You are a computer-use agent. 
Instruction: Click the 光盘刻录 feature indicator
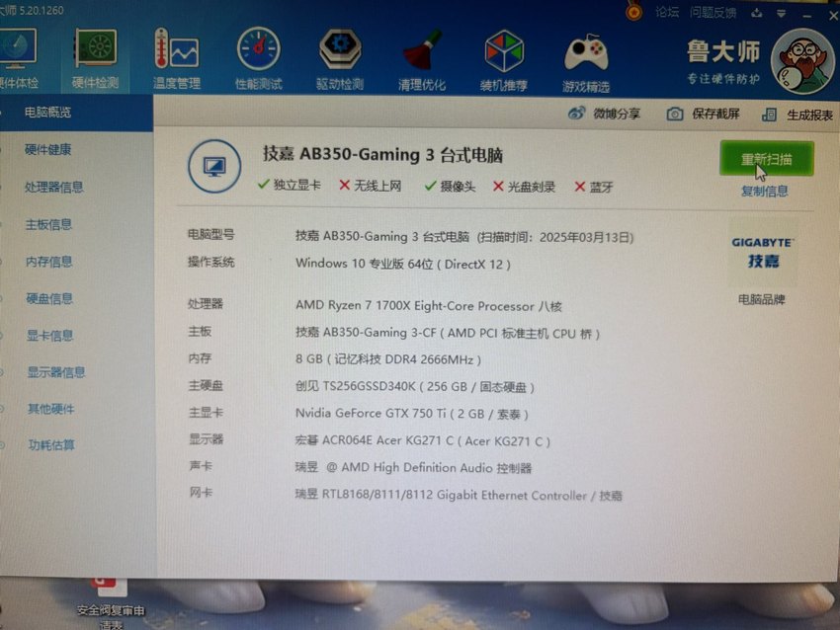pyautogui.click(x=524, y=187)
